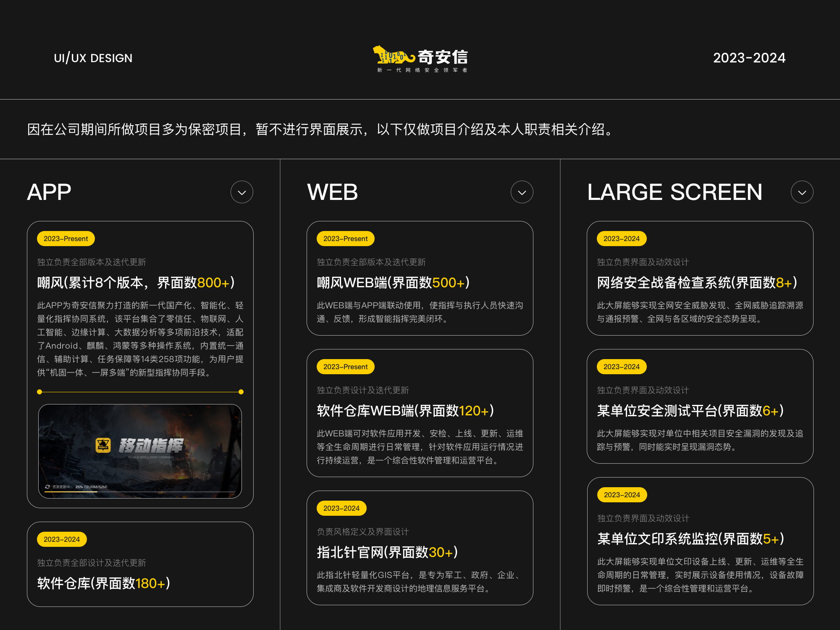
Task: Click the 某单位安全测试平台 card title
Action: pyautogui.click(x=690, y=411)
